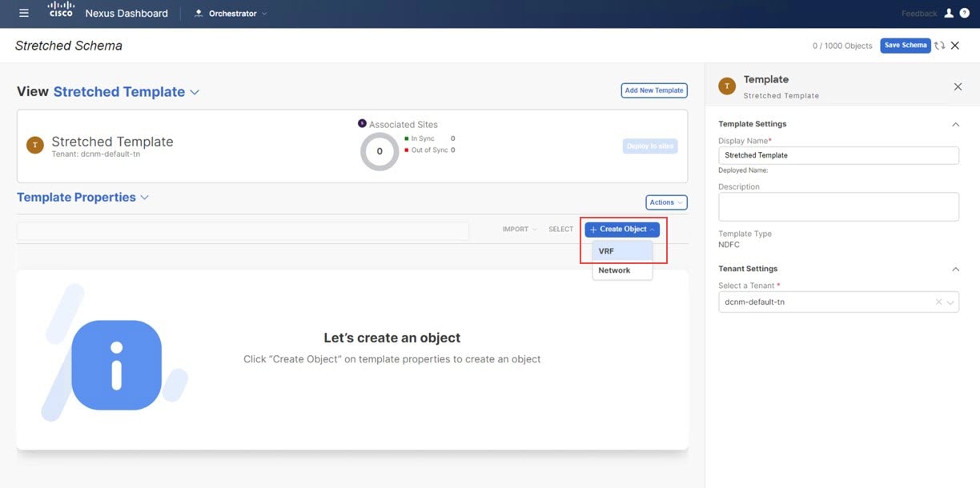This screenshot has width=980, height=488.
Task: Click the 'Tenant: dcnm-default-tn' text
Action: point(96,154)
